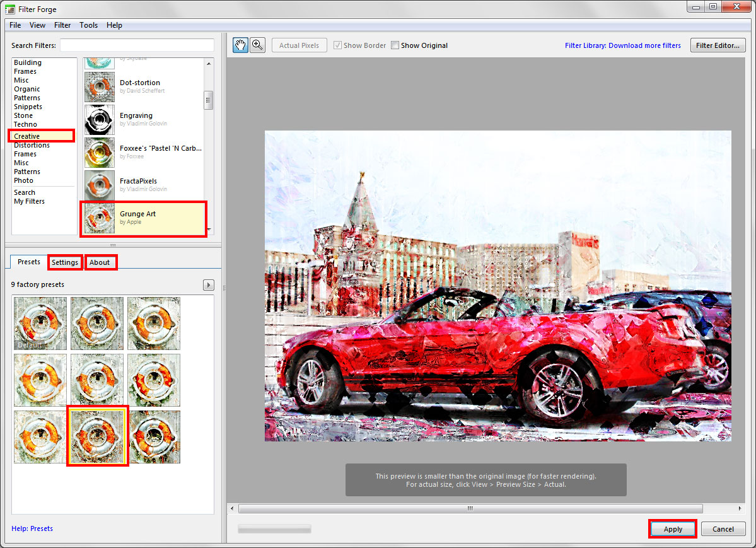
Task: Select the middle-row left preset thumbnail
Action: [x=40, y=380]
